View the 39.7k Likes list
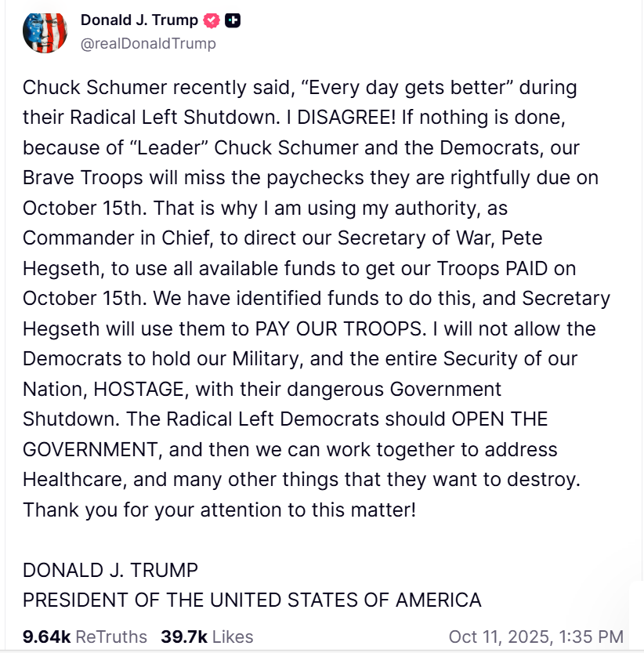The height and width of the screenshot is (653, 644). pyautogui.click(x=207, y=637)
